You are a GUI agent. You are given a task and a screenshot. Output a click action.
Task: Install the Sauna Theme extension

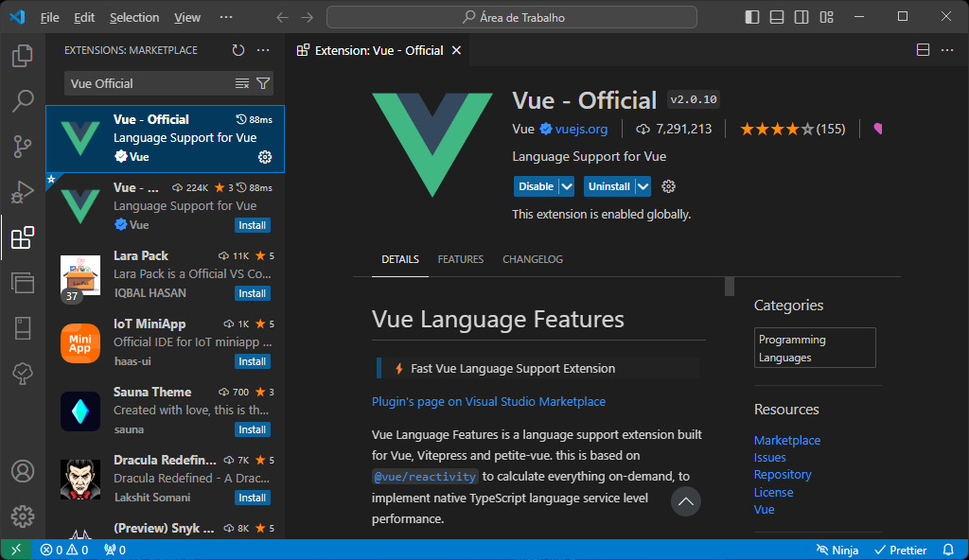pyautogui.click(x=252, y=429)
